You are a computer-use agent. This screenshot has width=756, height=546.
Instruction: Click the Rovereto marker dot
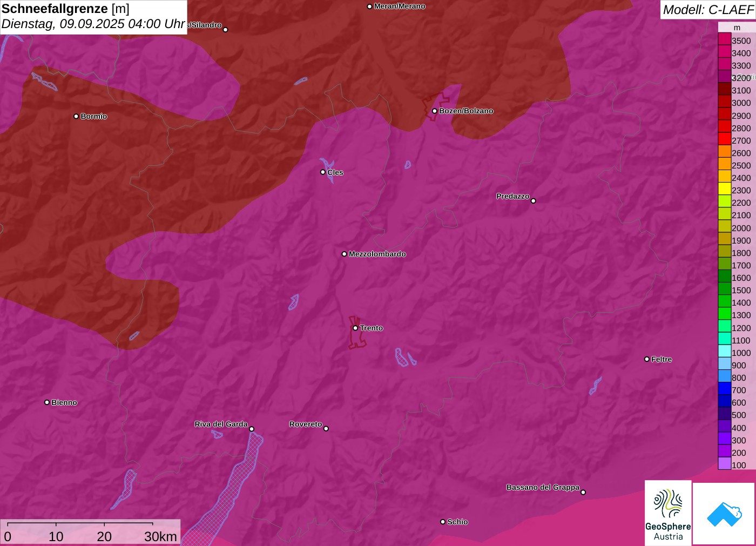[x=326, y=429]
